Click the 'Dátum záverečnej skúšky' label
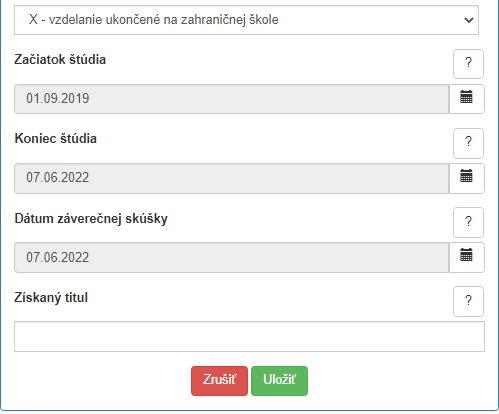The height and width of the screenshot is (414, 499). [91, 219]
